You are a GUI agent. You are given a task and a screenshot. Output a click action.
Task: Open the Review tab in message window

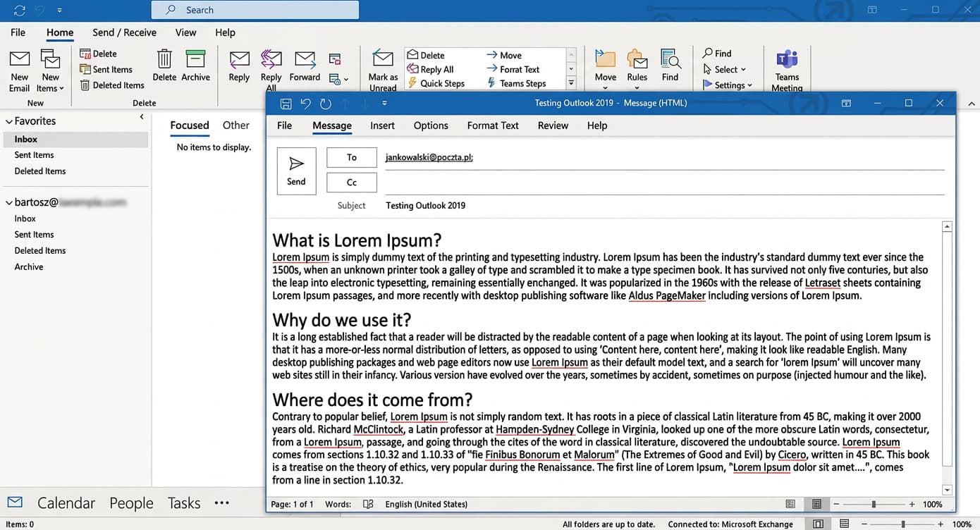pos(553,125)
